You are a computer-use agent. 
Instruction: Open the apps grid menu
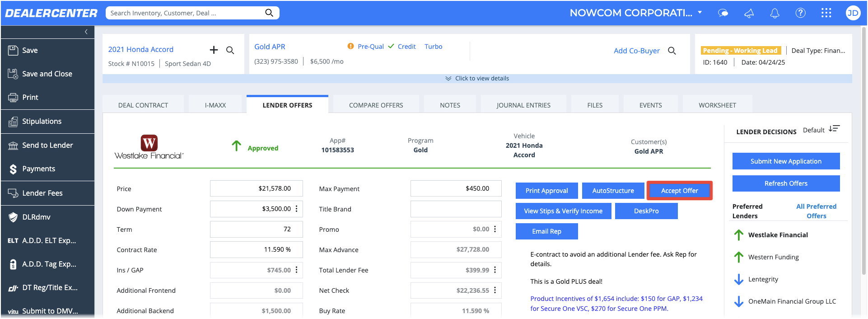[x=826, y=13]
